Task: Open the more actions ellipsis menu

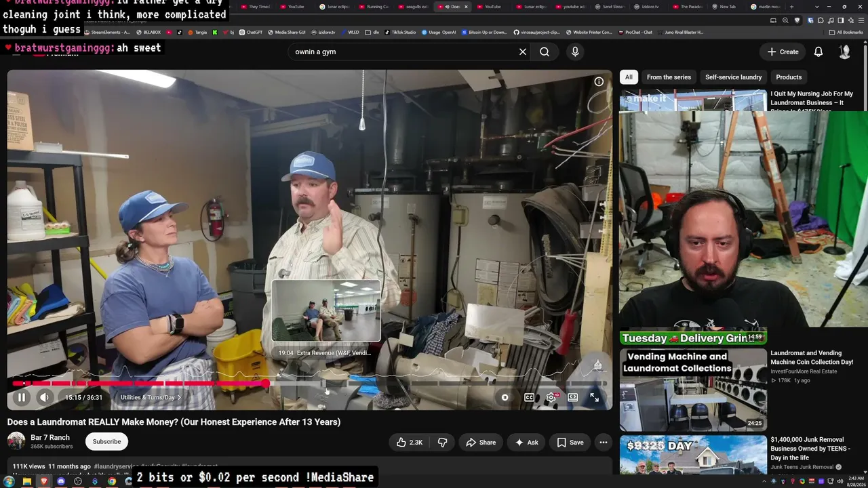Action: pyautogui.click(x=603, y=443)
